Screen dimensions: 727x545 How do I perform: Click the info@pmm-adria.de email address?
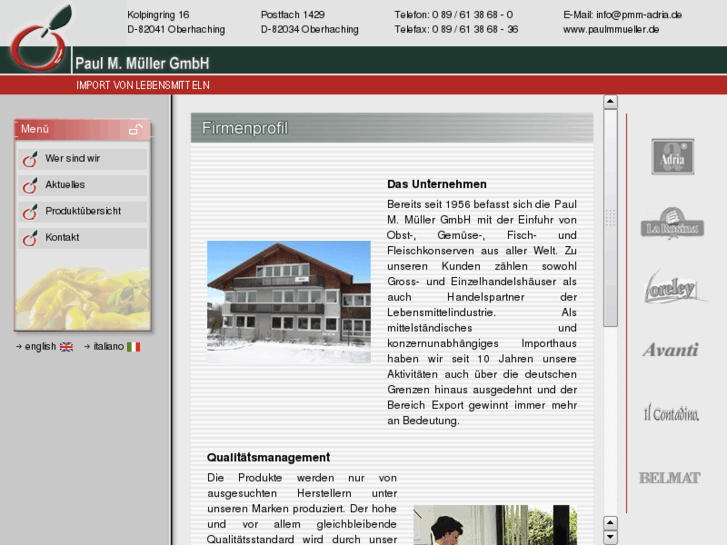639,15
